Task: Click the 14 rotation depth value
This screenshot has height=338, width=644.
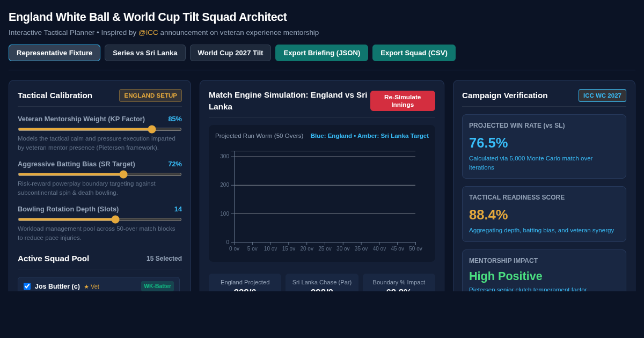Action: (x=178, y=209)
